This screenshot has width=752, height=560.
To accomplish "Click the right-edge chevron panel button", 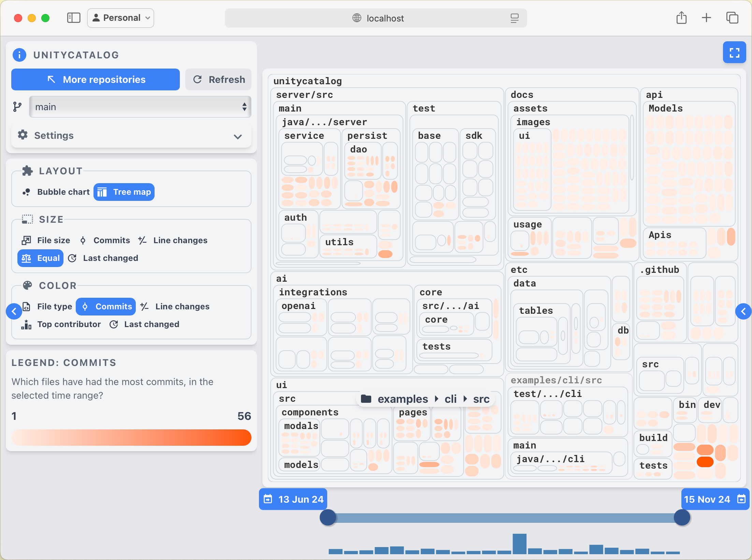I will tap(743, 311).
